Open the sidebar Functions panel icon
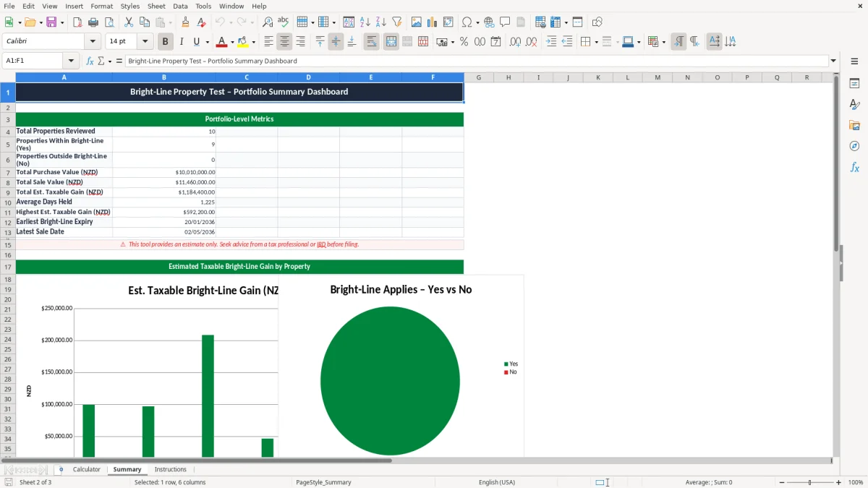Screen dimensions: 868x488 pos(854,167)
